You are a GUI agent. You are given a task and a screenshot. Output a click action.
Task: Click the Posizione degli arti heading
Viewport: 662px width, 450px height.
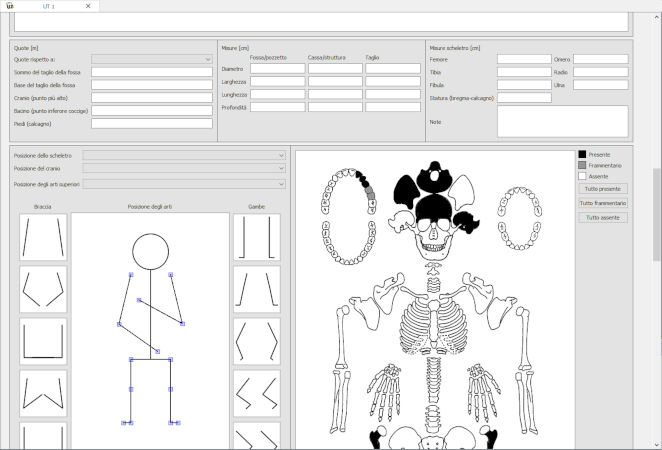150,207
